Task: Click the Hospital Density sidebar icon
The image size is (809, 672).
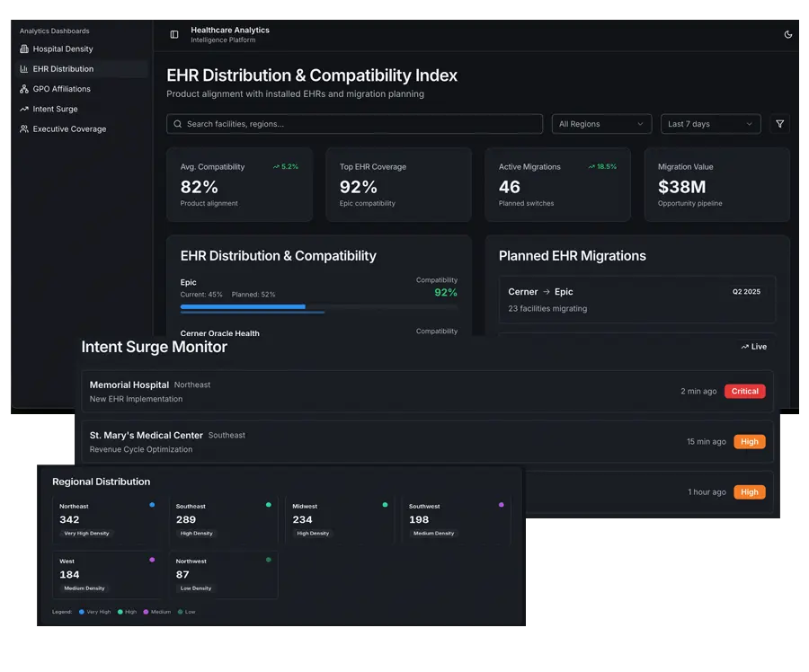Action: pyautogui.click(x=24, y=49)
